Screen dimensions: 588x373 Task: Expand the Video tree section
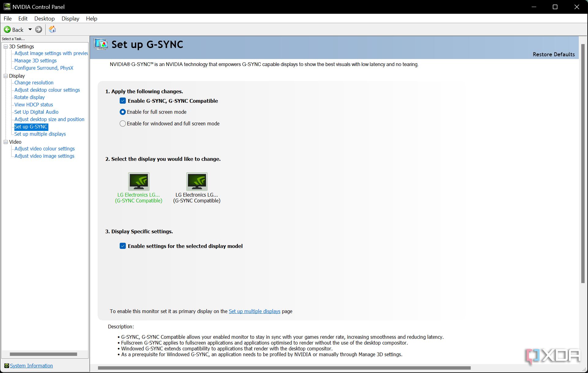(x=6, y=141)
